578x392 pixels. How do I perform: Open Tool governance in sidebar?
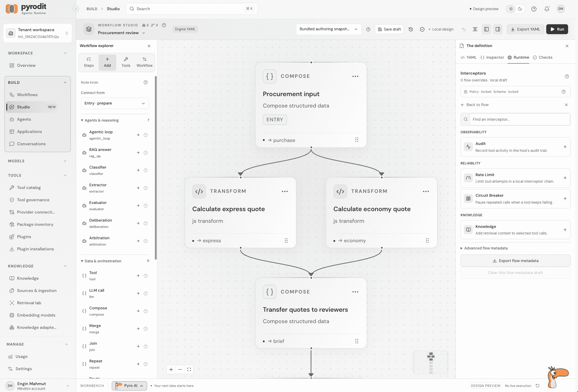point(33,200)
